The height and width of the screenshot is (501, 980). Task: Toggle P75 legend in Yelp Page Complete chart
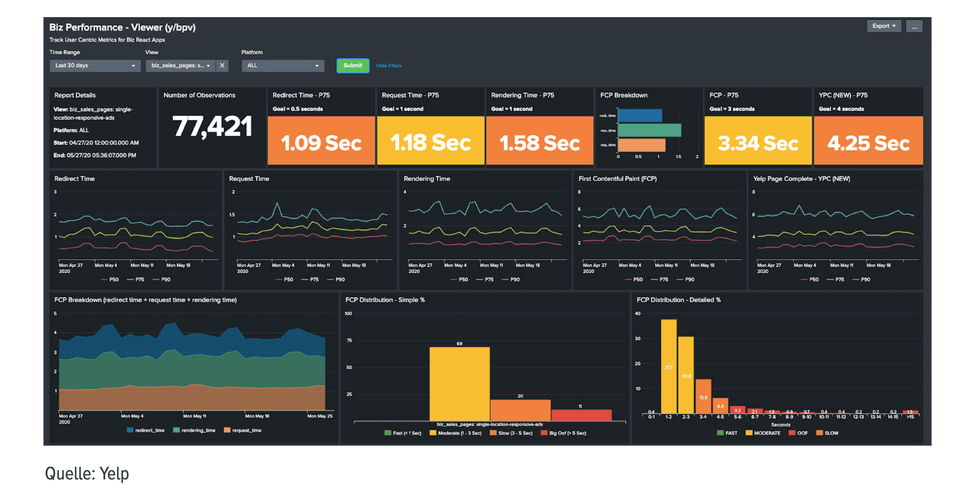836,280
